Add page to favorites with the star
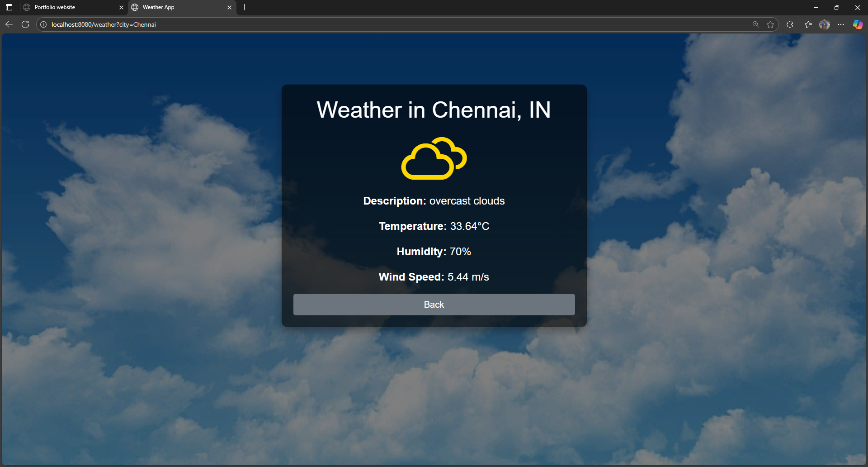Image resolution: width=868 pixels, height=467 pixels. 770,24
